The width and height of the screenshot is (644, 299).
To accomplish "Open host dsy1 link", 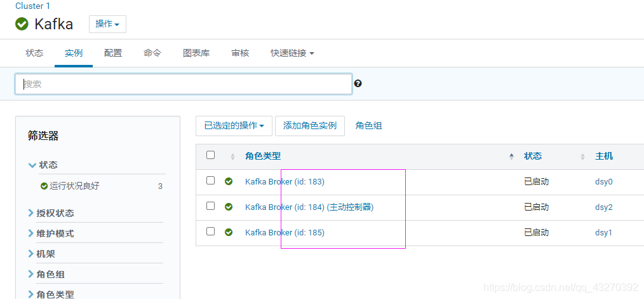I will point(604,232).
